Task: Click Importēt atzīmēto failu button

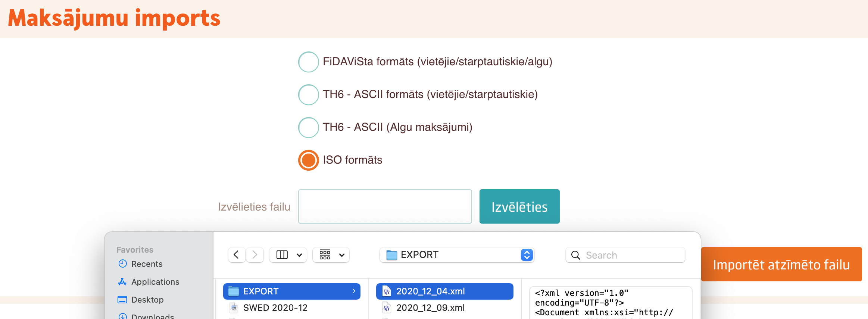Action: pyautogui.click(x=781, y=264)
